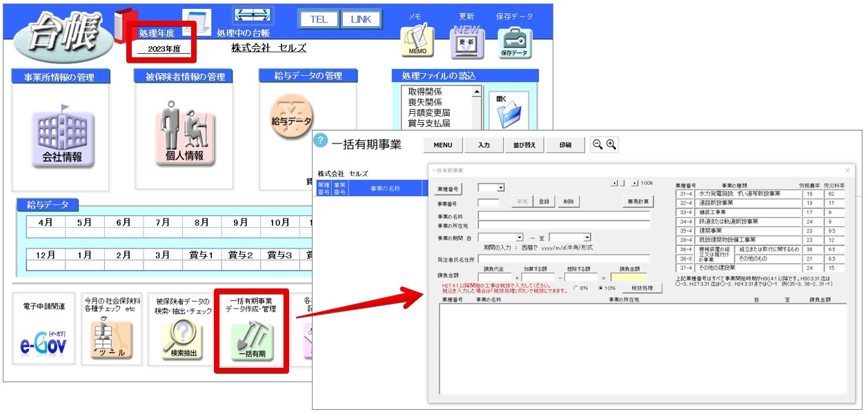Click 並び替え in the toolbar
This screenshot has width=868, height=414.
524,145
